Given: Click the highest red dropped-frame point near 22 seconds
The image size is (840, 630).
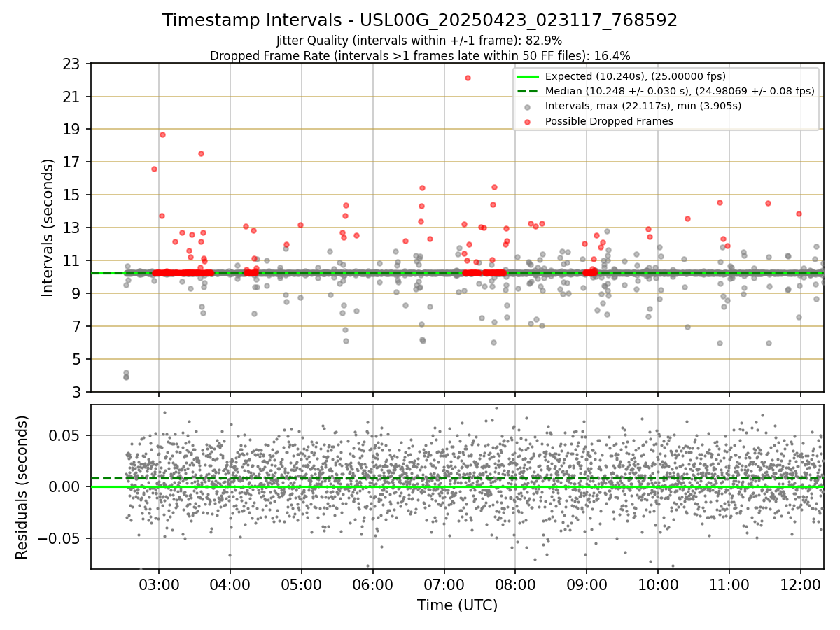Looking at the screenshot, I should (468, 78).
